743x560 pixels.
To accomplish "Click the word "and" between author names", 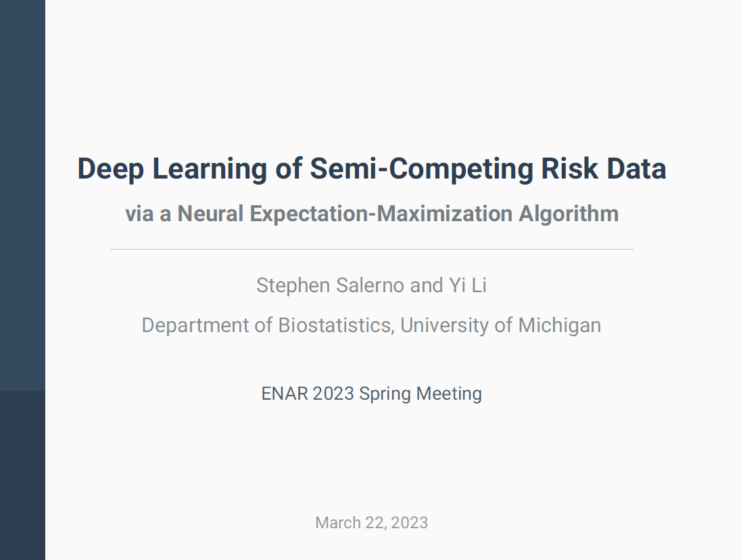I will click(x=426, y=285).
